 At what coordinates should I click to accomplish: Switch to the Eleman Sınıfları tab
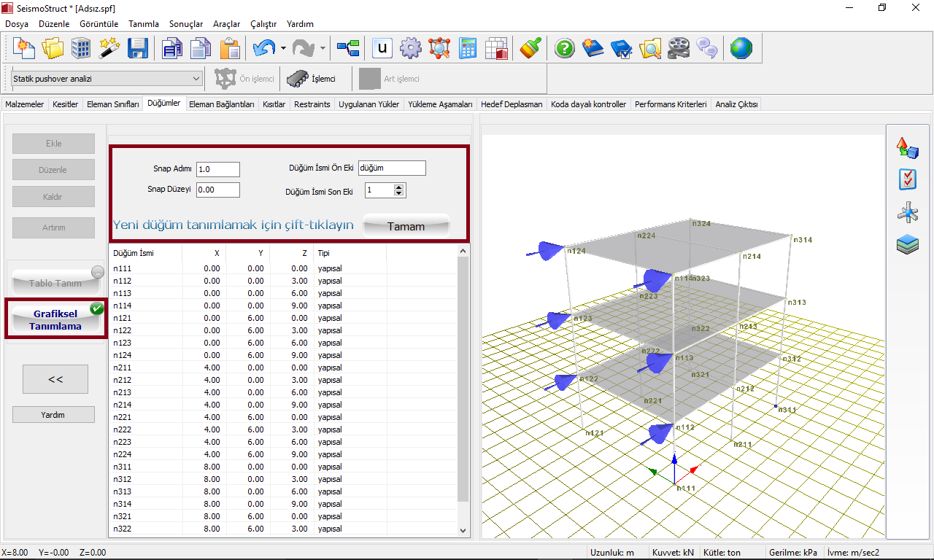[112, 104]
